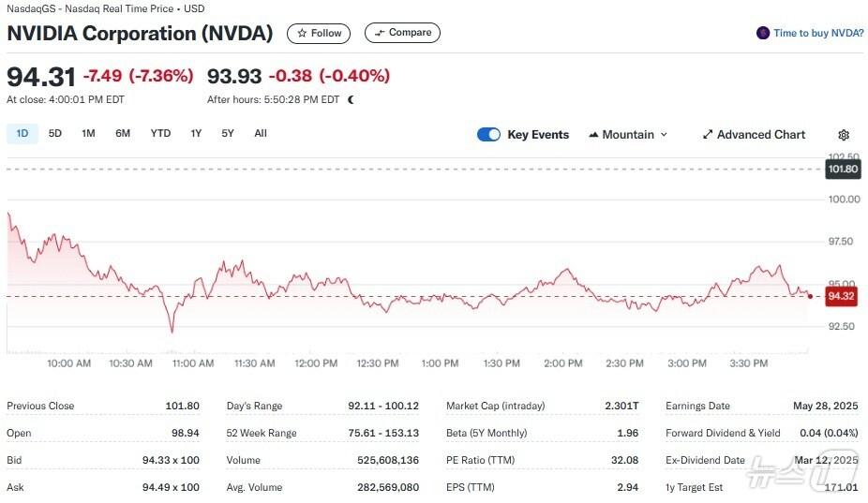Click the 94.32 current price label on chart
This screenshot has height=503, width=868.
(841, 296)
